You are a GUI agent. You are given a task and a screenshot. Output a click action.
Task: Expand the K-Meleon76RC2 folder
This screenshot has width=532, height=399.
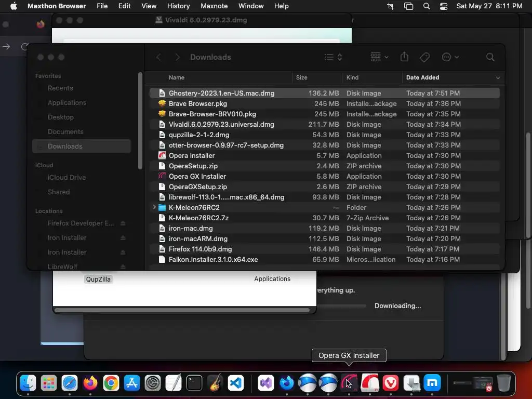[154, 207]
